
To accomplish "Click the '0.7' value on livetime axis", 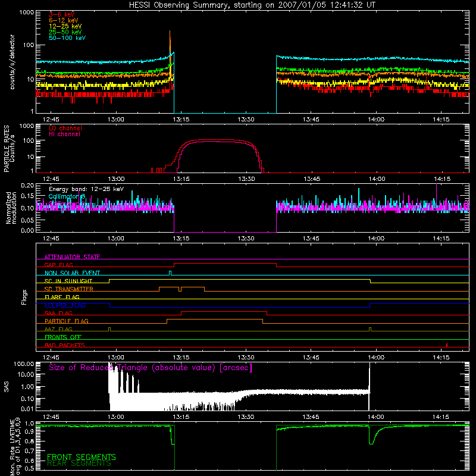I will 29,451.
